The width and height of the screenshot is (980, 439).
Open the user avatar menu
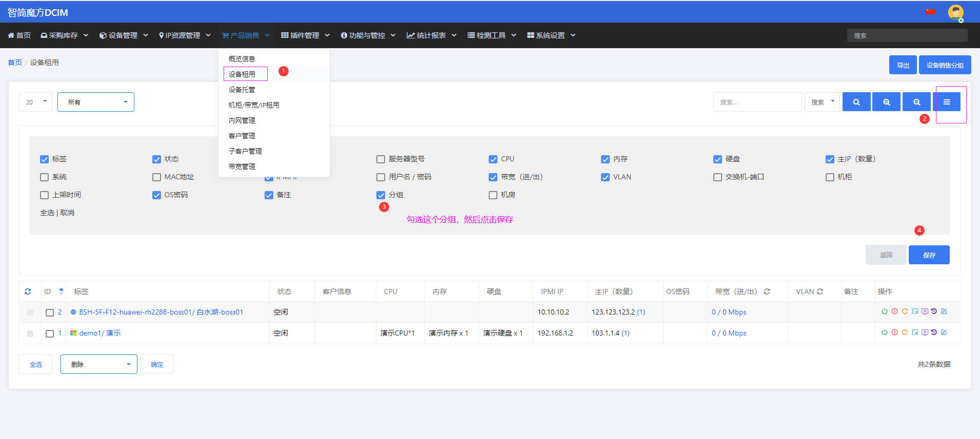pyautogui.click(x=956, y=12)
